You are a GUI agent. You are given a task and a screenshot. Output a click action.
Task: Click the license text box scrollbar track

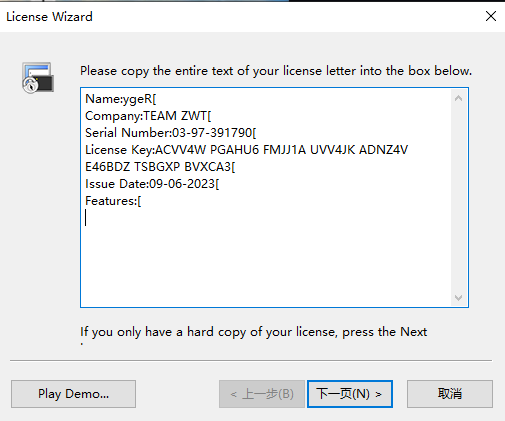click(458, 198)
